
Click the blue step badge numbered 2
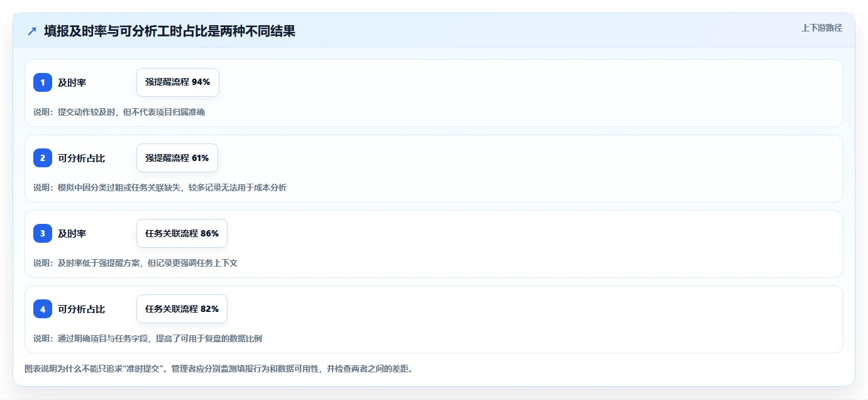(x=43, y=158)
